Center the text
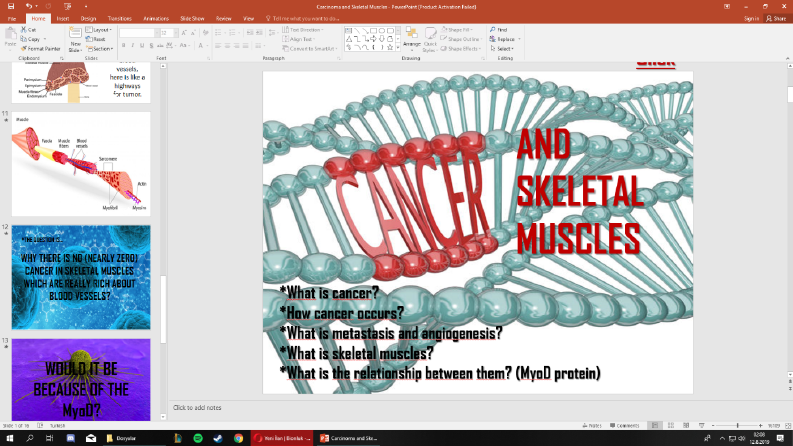Viewport: 793px width, 446px height. (228, 46)
